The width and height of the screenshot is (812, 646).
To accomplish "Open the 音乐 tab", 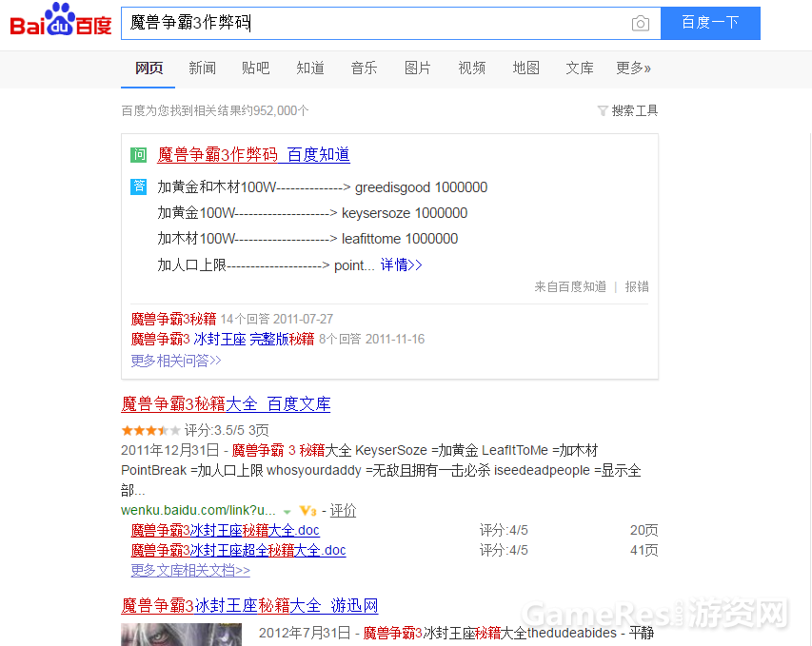I will (x=364, y=68).
